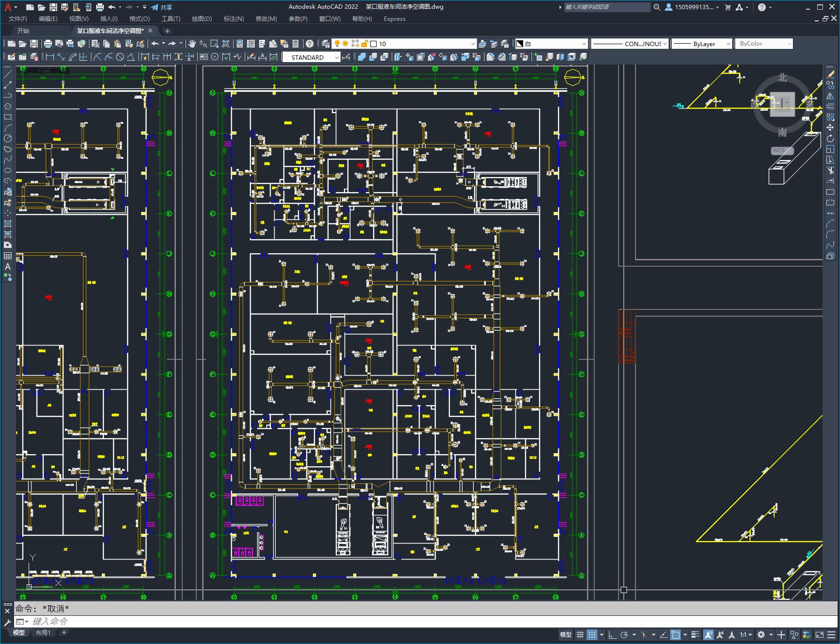This screenshot has width=840, height=644.
Task: Select the Diameter dimension tool
Action: pos(119,57)
